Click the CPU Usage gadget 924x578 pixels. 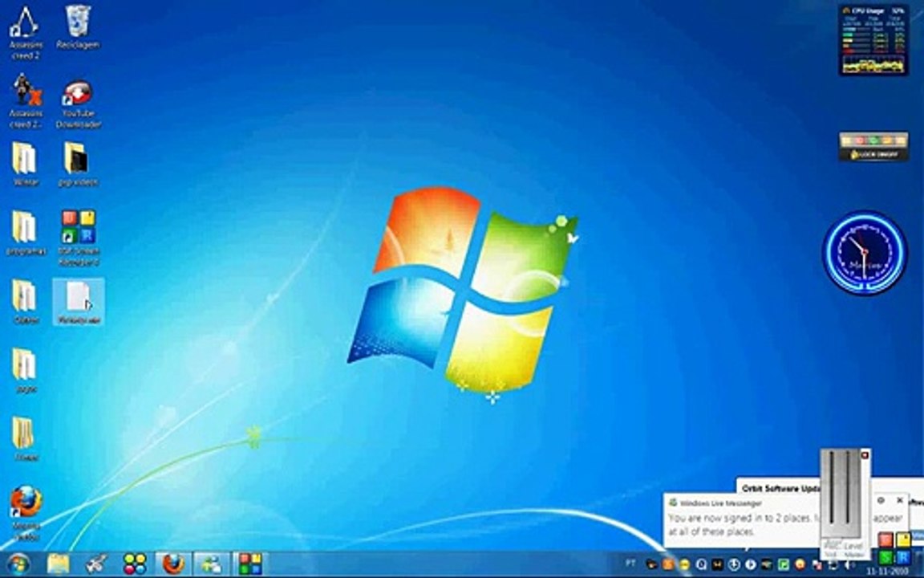pyautogui.click(x=873, y=40)
